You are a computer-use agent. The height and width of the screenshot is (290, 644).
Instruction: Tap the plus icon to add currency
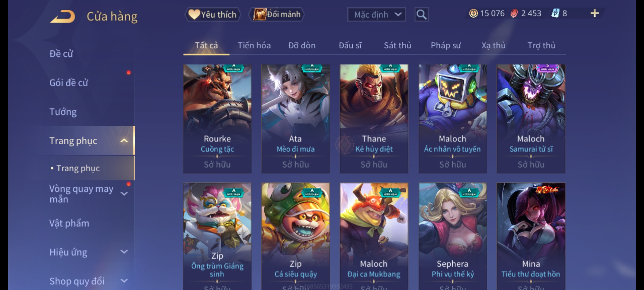coord(595,13)
